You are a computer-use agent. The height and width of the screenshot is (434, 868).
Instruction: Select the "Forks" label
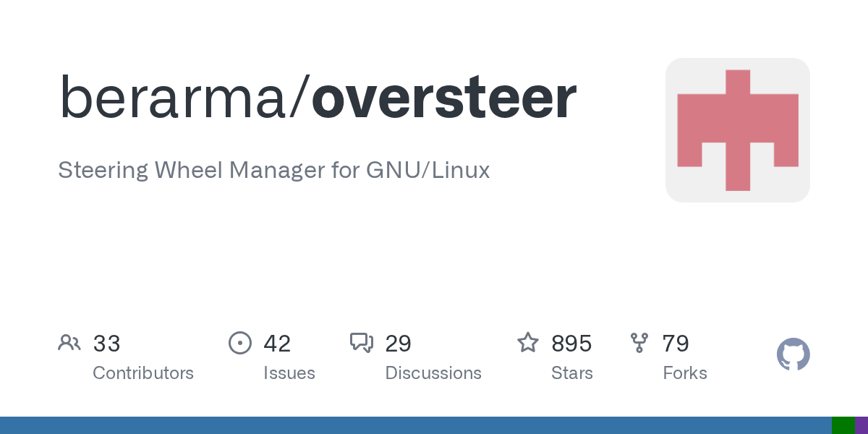(x=684, y=373)
